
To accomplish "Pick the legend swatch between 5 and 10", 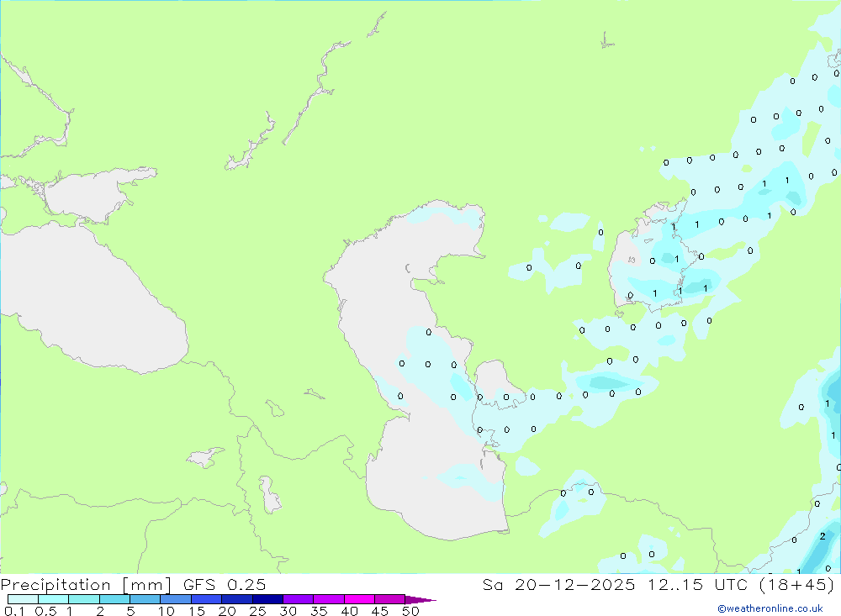I will click(x=145, y=599).
